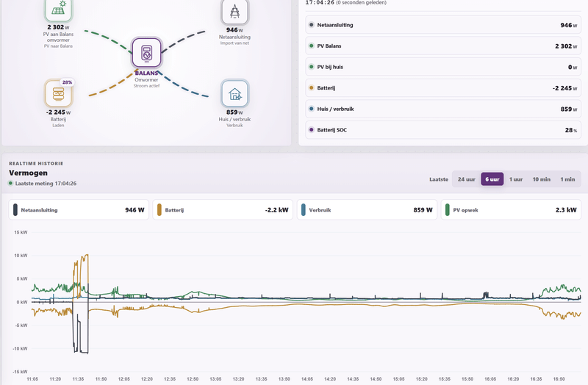The height and width of the screenshot is (385, 588).
Task: Click the Omvormer Stroom actief label
Action: pyautogui.click(x=146, y=83)
